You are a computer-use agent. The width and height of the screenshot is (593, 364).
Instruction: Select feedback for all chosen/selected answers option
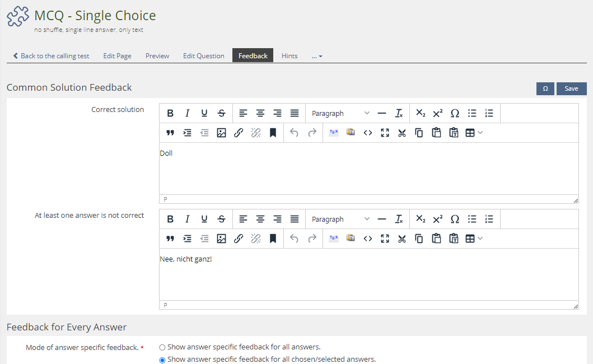click(162, 360)
